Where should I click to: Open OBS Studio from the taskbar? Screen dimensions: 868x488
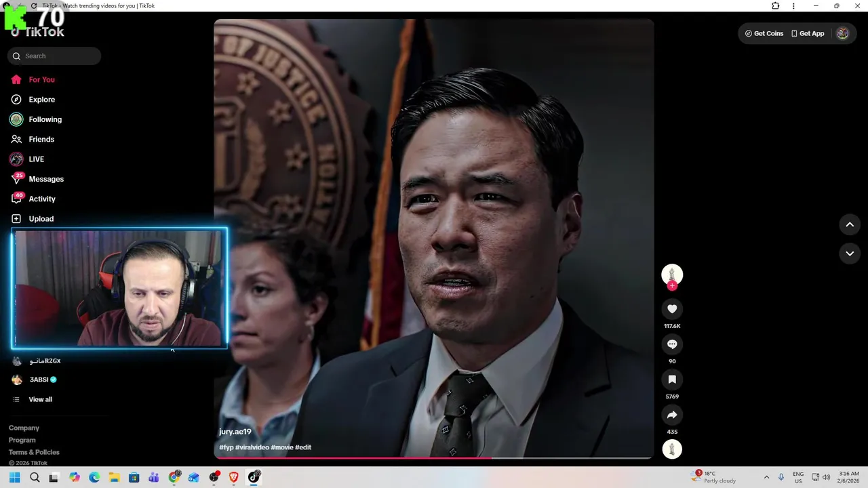(x=214, y=477)
